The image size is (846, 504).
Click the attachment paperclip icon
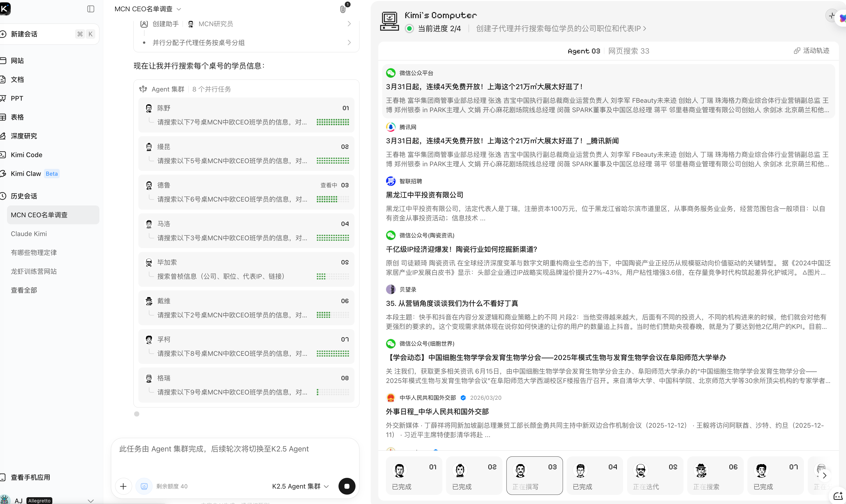pyautogui.click(x=343, y=9)
